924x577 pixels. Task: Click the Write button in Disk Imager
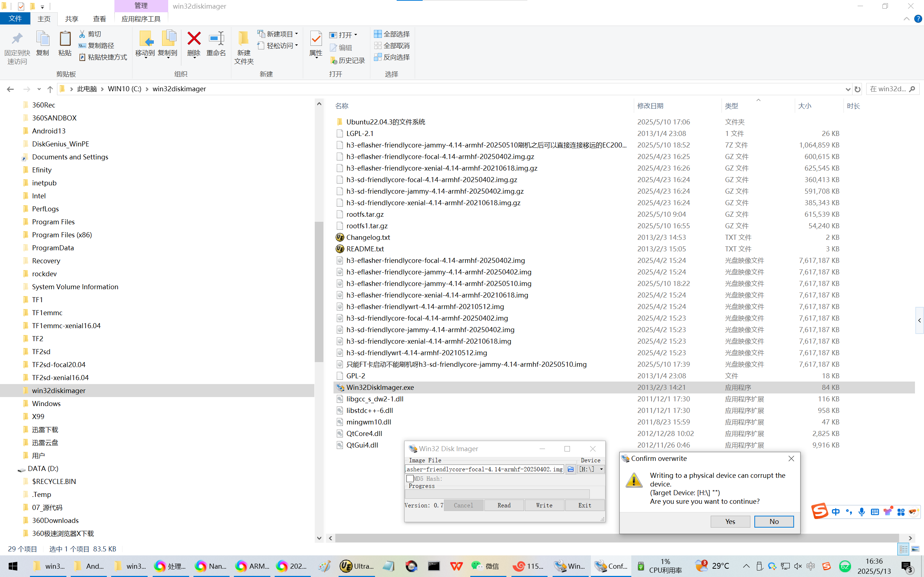tap(544, 505)
